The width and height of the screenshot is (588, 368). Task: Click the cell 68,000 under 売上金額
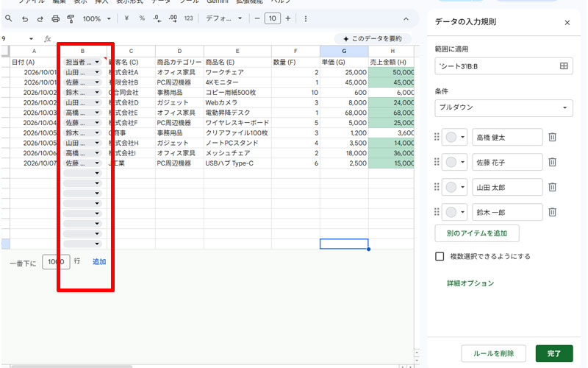(x=392, y=113)
